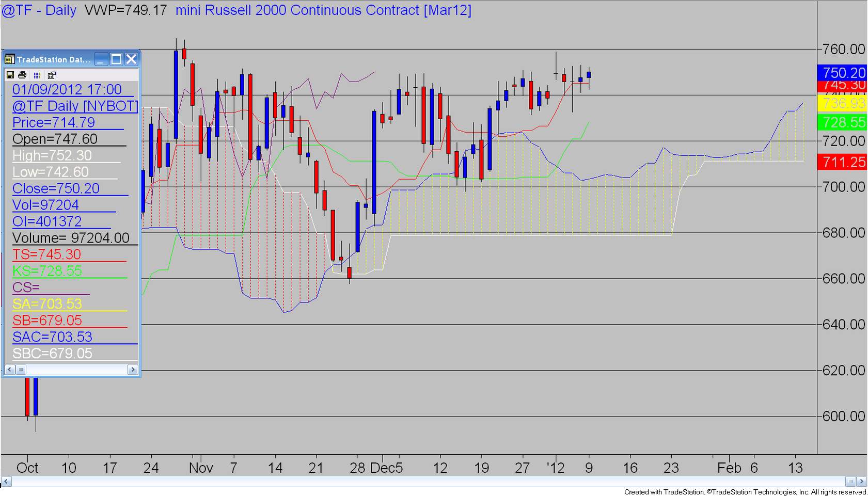Click the Dec5 label on date axis

[x=387, y=468]
